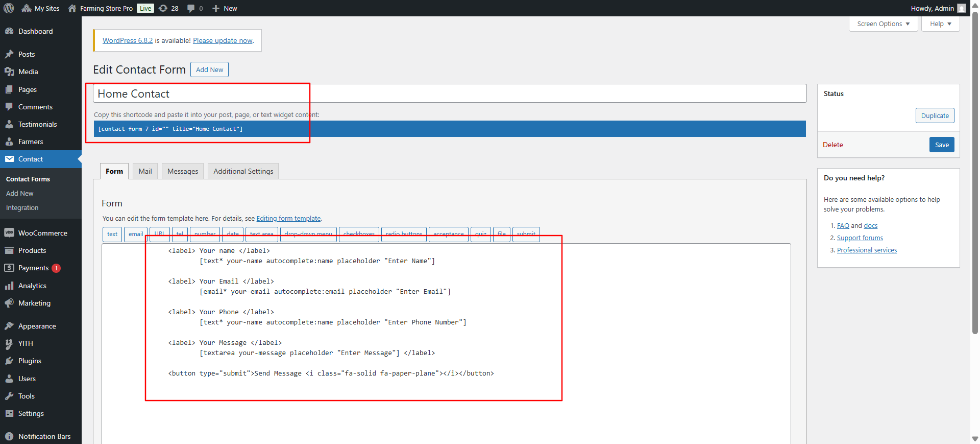Click the Howdy, Admin avatar
The image size is (980, 444).
pos(962,8)
